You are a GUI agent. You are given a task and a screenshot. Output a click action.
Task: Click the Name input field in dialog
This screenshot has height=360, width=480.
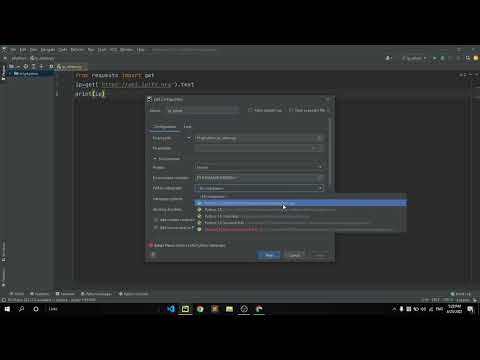203,110
